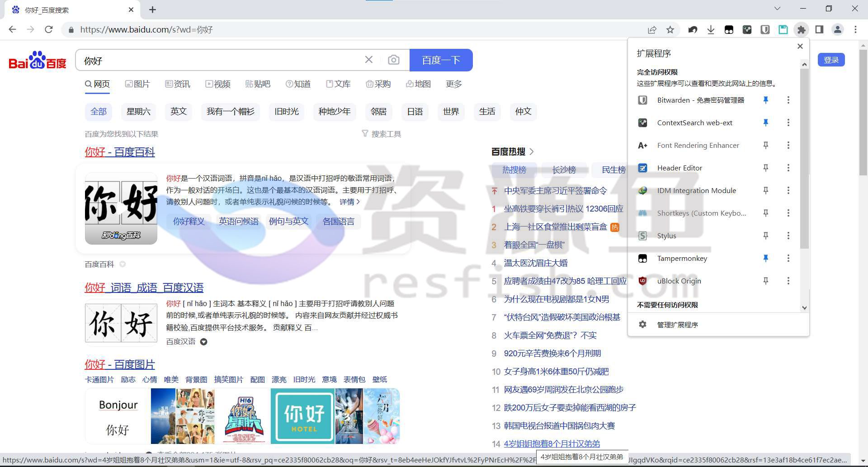The height and width of the screenshot is (467, 868).
Task: Filter results by the 星期六 tag
Action: pyautogui.click(x=138, y=112)
